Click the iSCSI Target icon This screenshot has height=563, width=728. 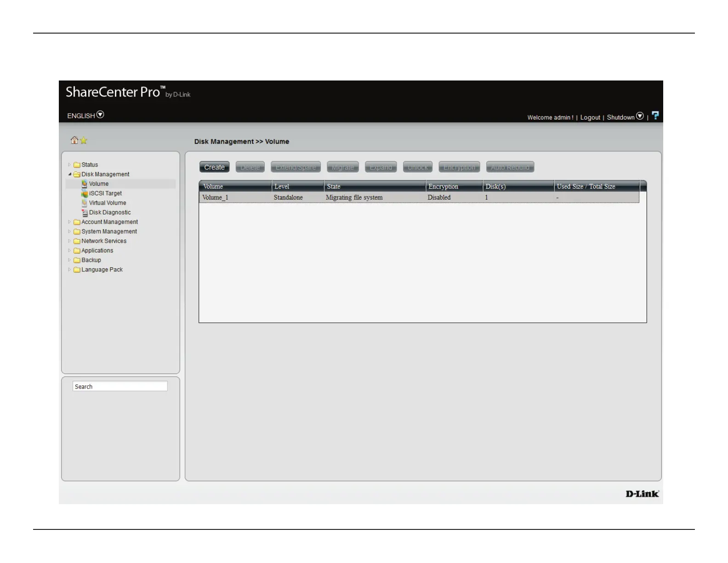(85, 194)
